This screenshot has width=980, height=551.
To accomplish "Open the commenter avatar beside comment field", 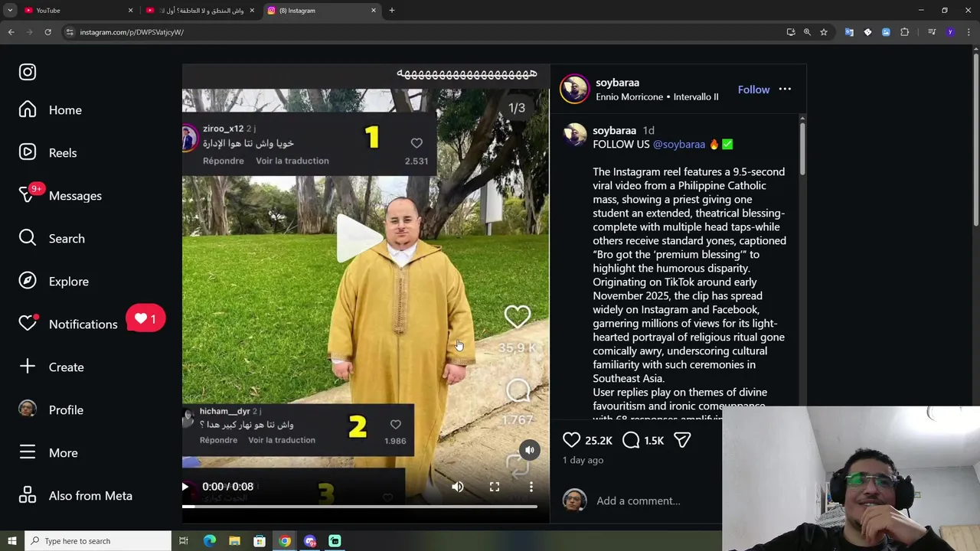I will [574, 500].
